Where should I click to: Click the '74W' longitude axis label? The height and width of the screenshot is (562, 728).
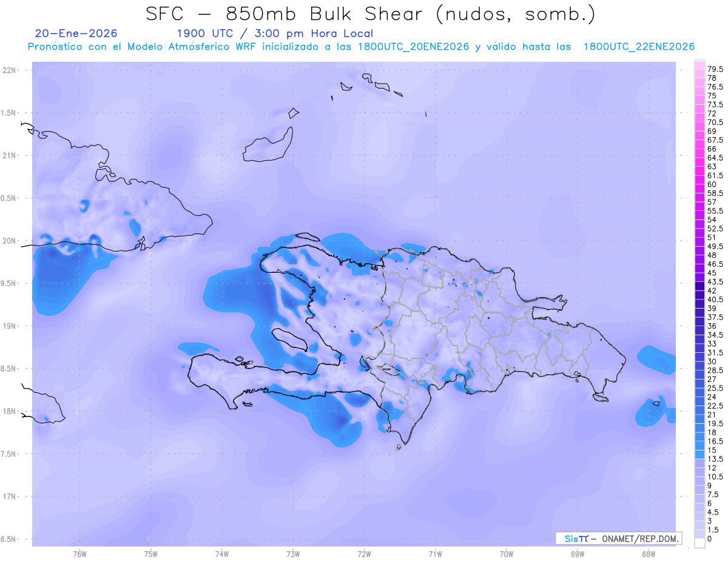click(x=222, y=554)
